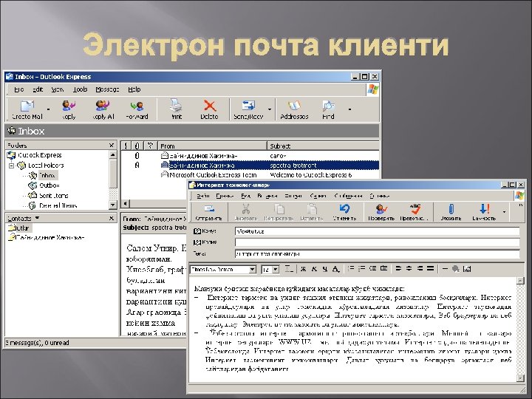The width and height of the screenshot is (532, 399).
Task: Close the Folders pane with its X
Action: pos(112,146)
